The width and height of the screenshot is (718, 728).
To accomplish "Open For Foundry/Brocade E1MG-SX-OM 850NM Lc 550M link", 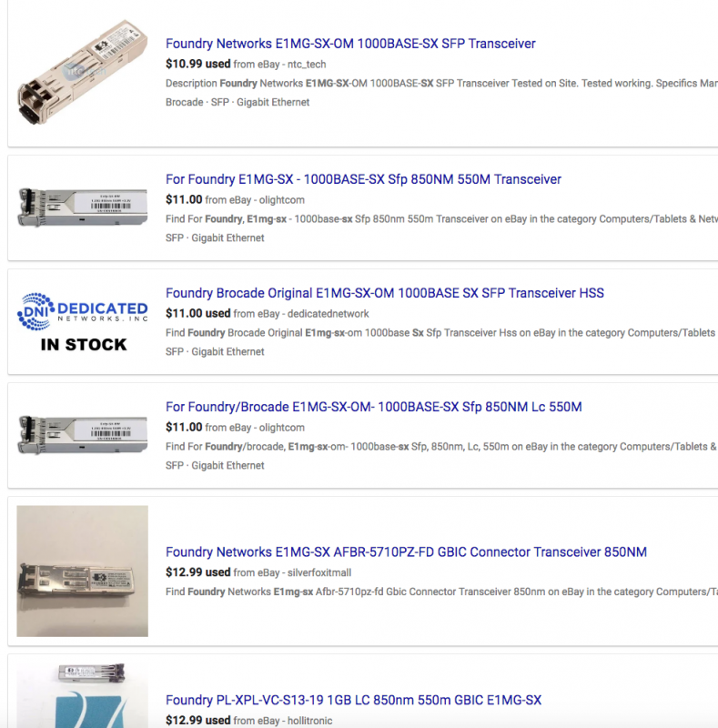I will (373, 407).
